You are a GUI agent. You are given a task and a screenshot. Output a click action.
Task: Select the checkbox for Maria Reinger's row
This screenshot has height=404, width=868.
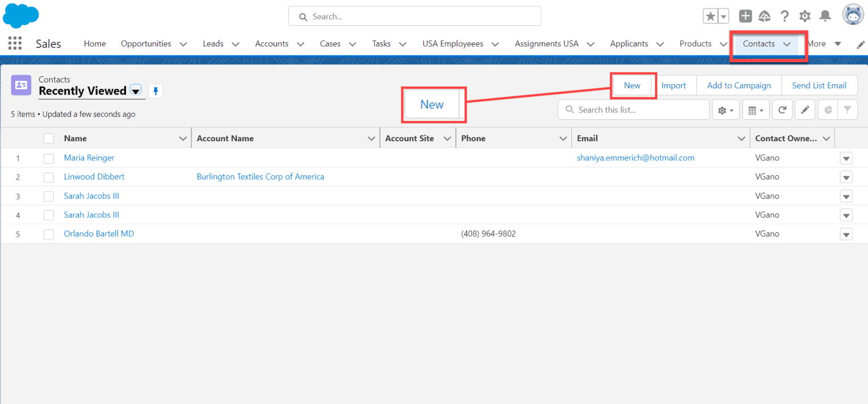(49, 158)
